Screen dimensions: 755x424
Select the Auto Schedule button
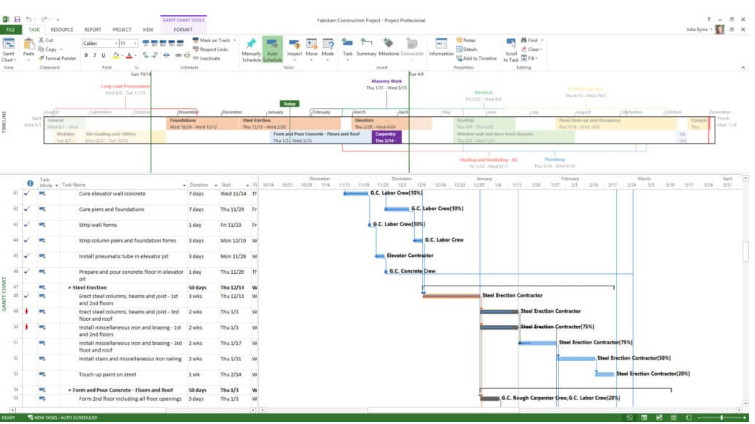pos(272,47)
